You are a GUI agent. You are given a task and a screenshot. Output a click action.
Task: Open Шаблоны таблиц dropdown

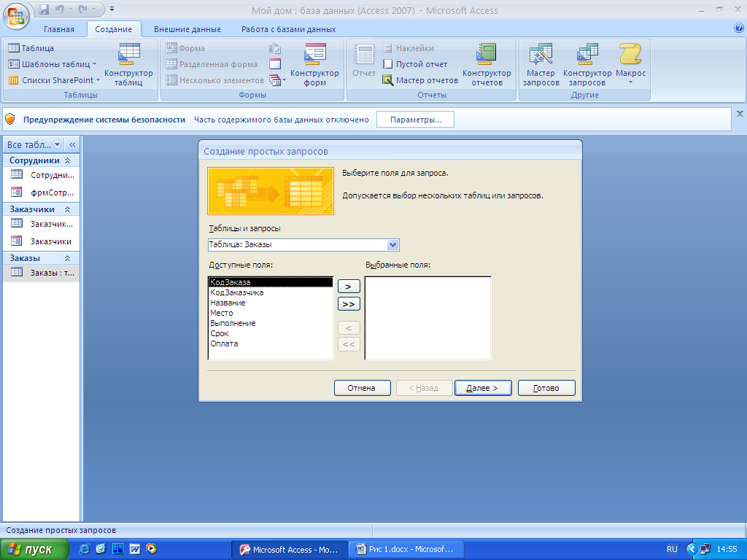click(52, 64)
